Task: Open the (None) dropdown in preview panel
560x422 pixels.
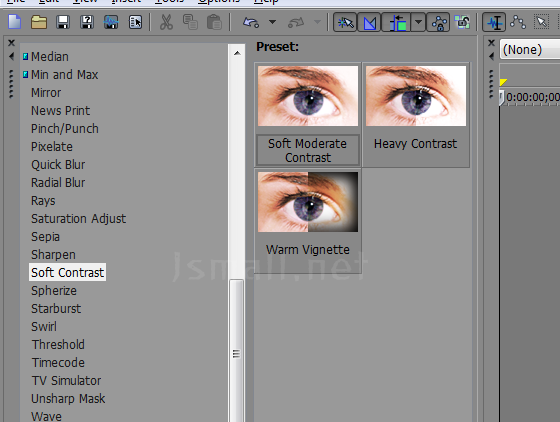Action: 530,49
